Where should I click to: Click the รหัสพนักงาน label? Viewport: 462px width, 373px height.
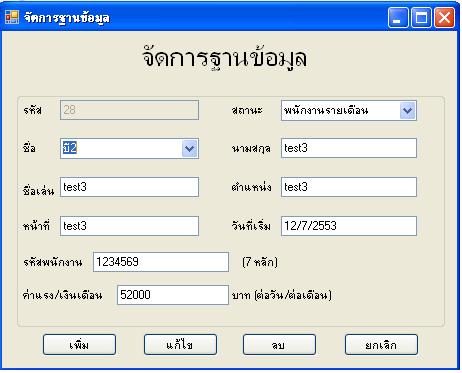click(x=53, y=262)
